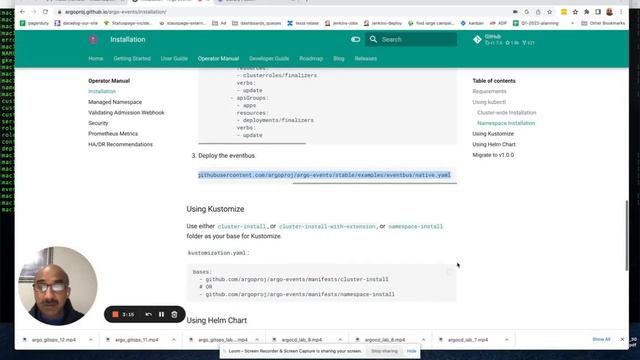
Task: Reload the Argo Events page
Action: click(45, 12)
